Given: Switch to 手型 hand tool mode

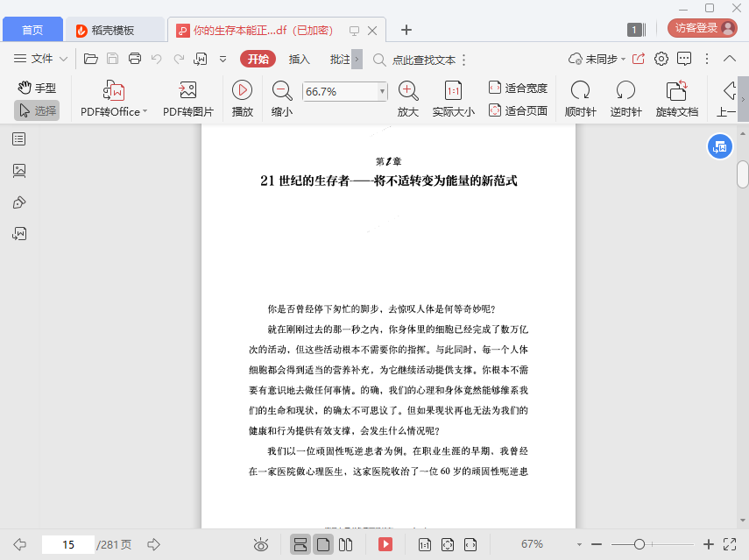Looking at the screenshot, I should [37, 88].
